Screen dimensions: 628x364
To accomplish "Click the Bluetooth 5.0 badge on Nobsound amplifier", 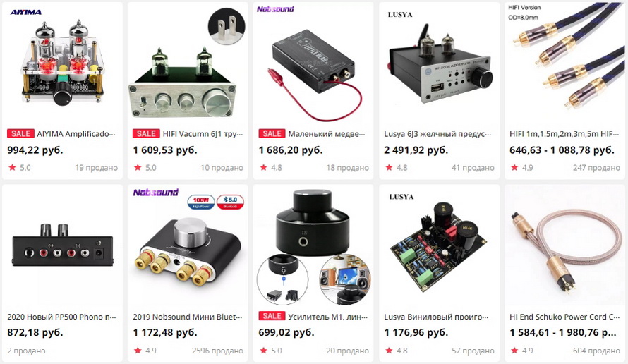I will [230, 202].
